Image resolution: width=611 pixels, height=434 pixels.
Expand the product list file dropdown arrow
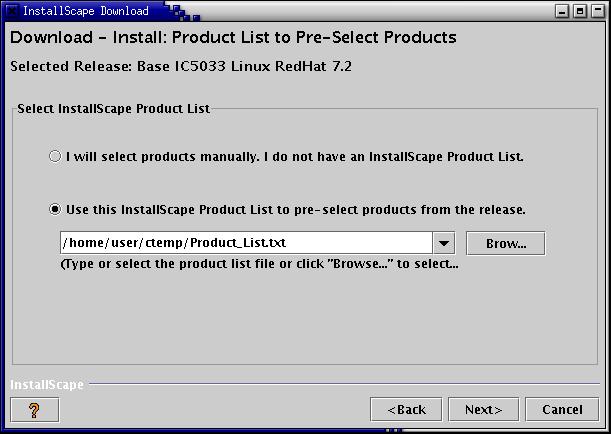pyautogui.click(x=443, y=243)
